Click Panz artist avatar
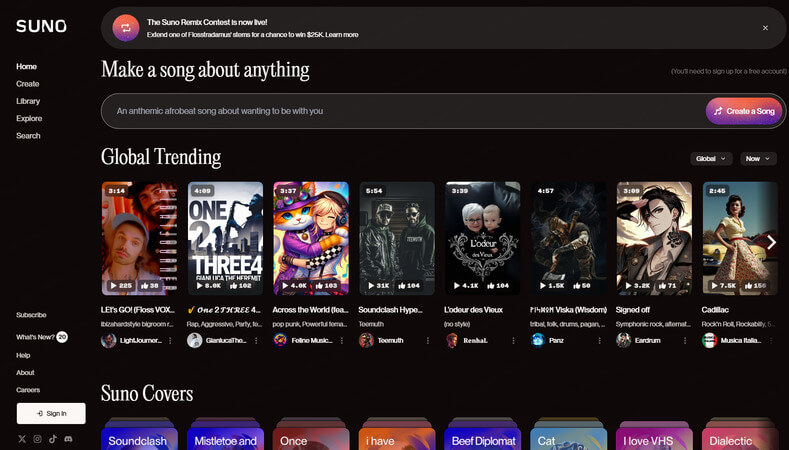The width and height of the screenshot is (789, 450). (538, 340)
